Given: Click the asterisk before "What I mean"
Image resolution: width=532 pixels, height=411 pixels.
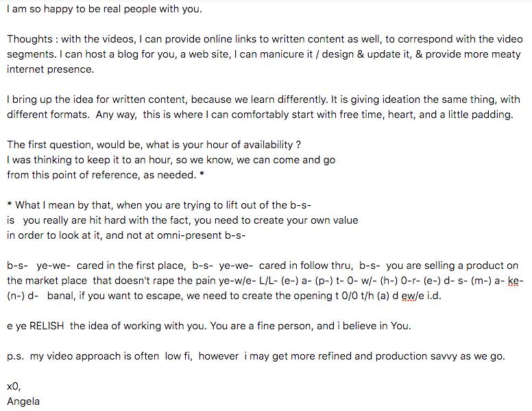Looking at the screenshot, I should pyautogui.click(x=10, y=204).
